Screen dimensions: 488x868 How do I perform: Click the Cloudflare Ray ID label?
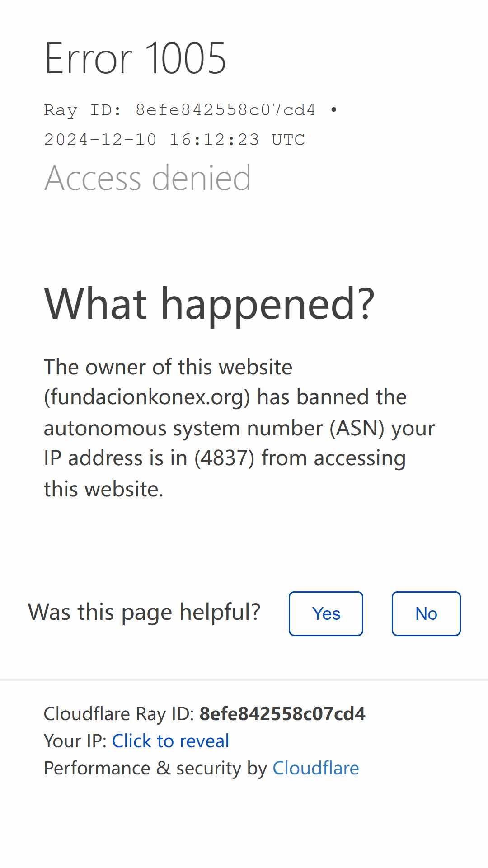click(x=119, y=714)
